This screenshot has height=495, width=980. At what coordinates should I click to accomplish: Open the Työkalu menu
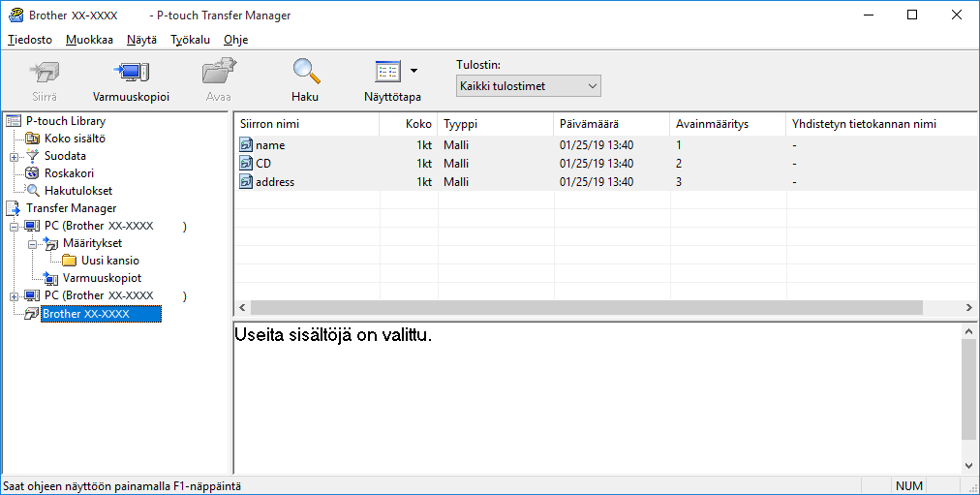(x=191, y=40)
